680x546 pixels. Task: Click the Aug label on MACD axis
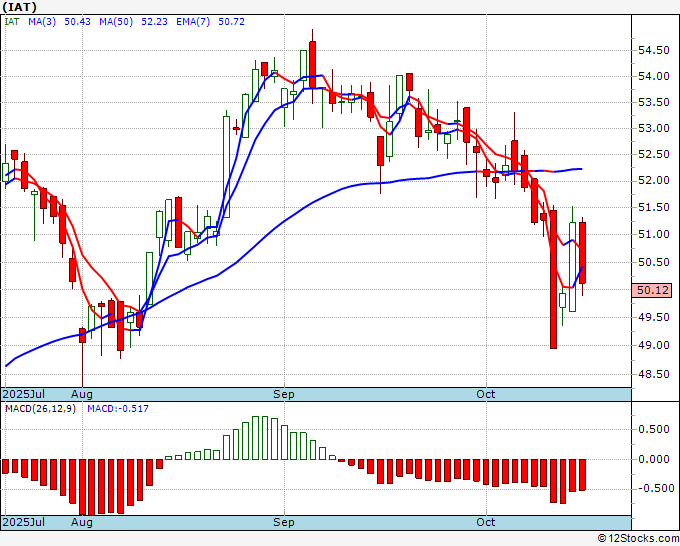[x=82, y=522]
